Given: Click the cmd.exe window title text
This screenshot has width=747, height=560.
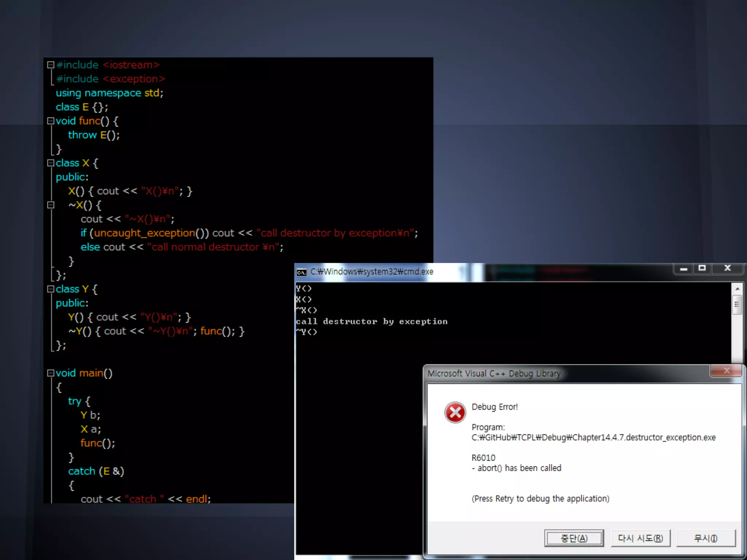Looking at the screenshot, I should [x=372, y=272].
